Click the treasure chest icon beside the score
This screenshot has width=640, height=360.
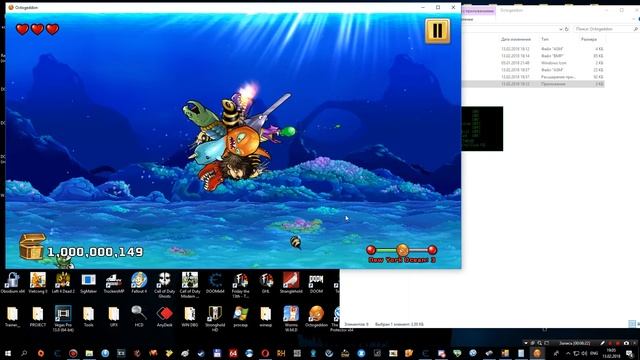click(32, 246)
